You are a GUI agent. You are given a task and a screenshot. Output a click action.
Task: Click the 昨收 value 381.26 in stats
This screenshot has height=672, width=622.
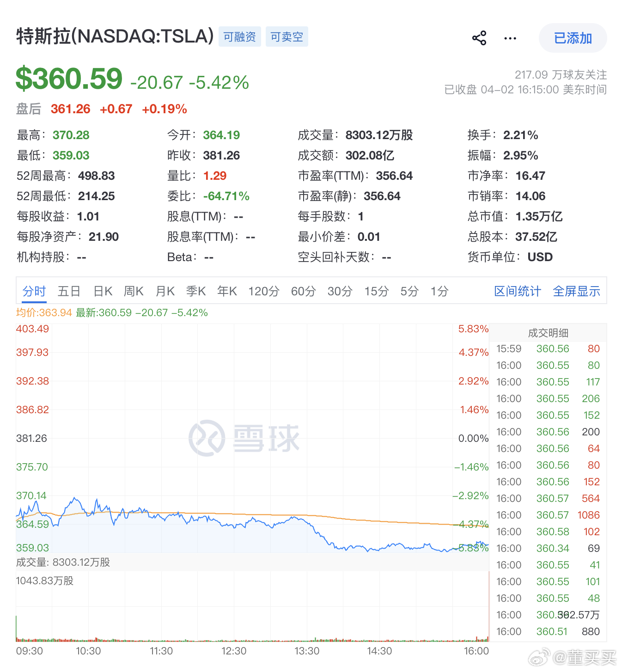221,155
